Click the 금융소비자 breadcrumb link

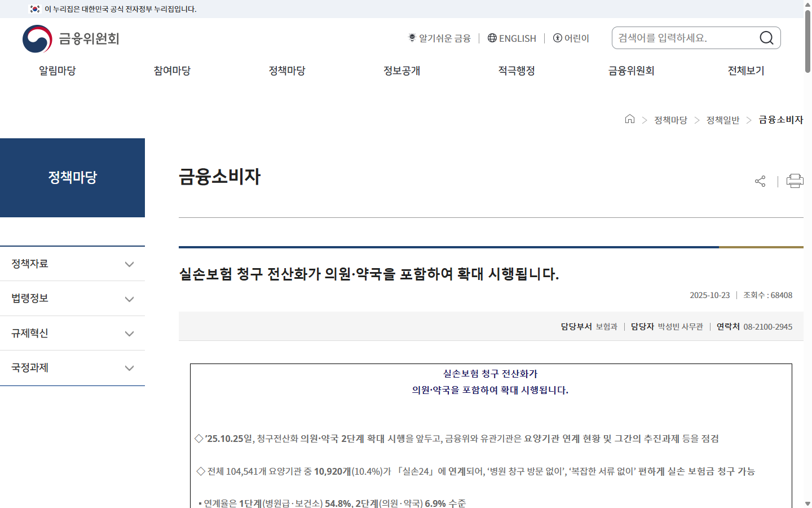(781, 120)
